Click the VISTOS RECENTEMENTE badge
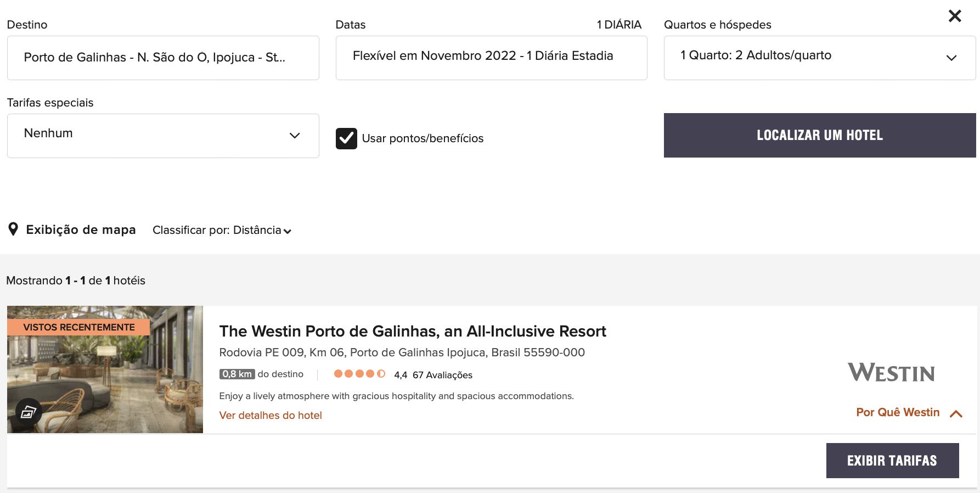The width and height of the screenshot is (980, 493). [78, 327]
